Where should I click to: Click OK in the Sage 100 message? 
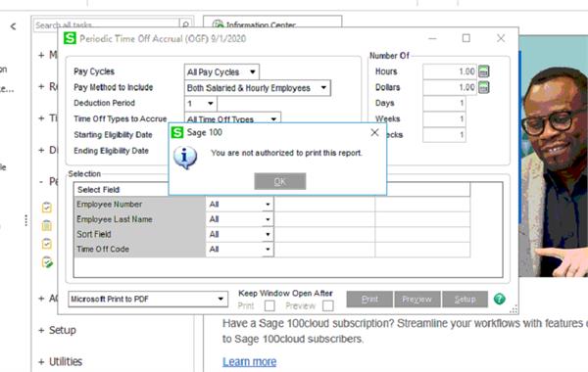tap(280, 181)
